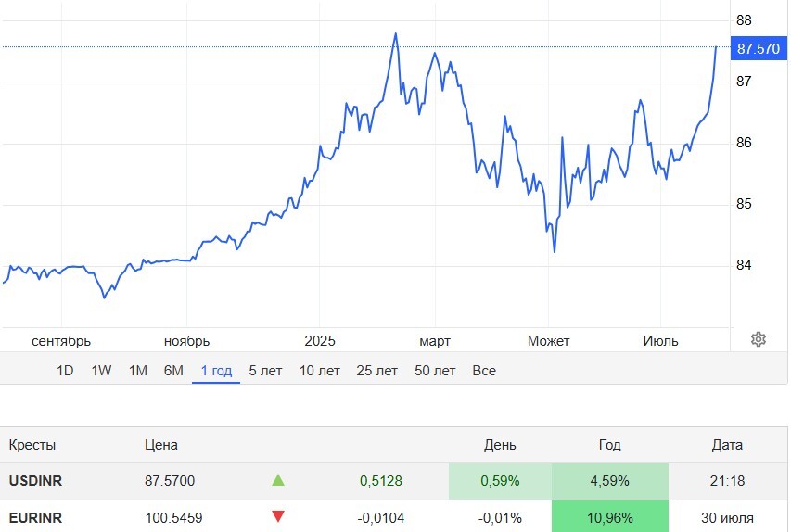
Task: Click red down arrow beside EURINR
Action: click(x=278, y=517)
